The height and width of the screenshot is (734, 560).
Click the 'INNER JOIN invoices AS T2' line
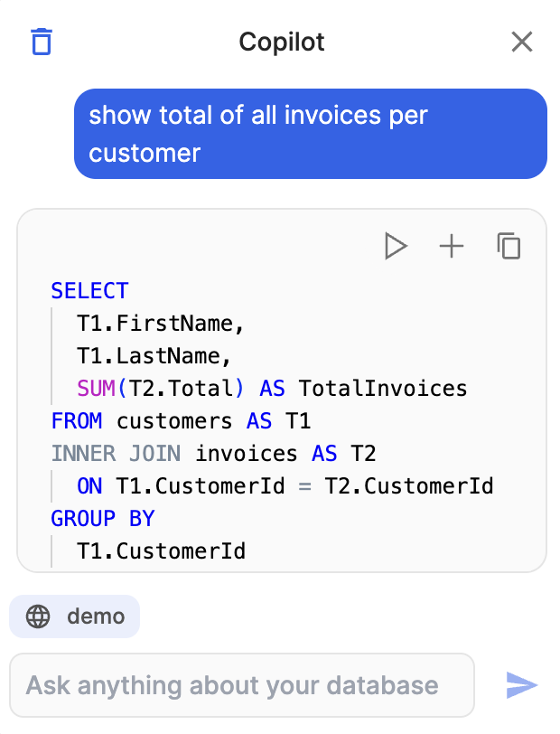point(213,453)
